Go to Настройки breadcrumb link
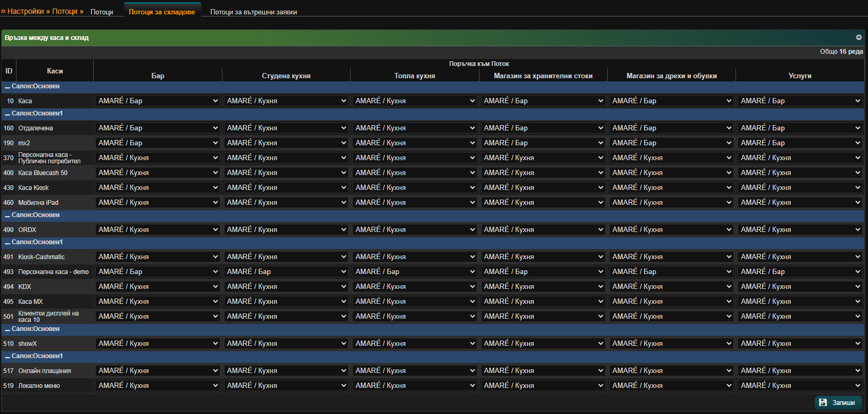 point(26,11)
